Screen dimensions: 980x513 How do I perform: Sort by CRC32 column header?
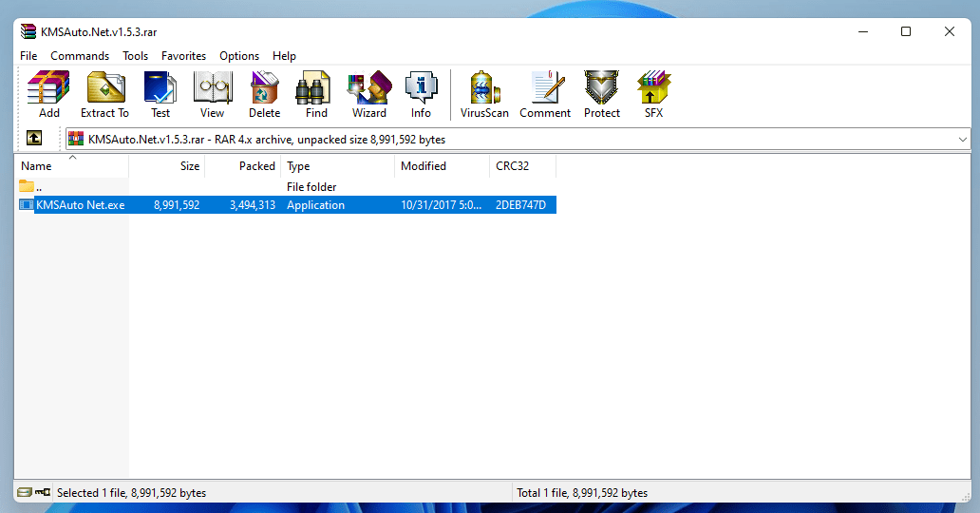coord(522,166)
